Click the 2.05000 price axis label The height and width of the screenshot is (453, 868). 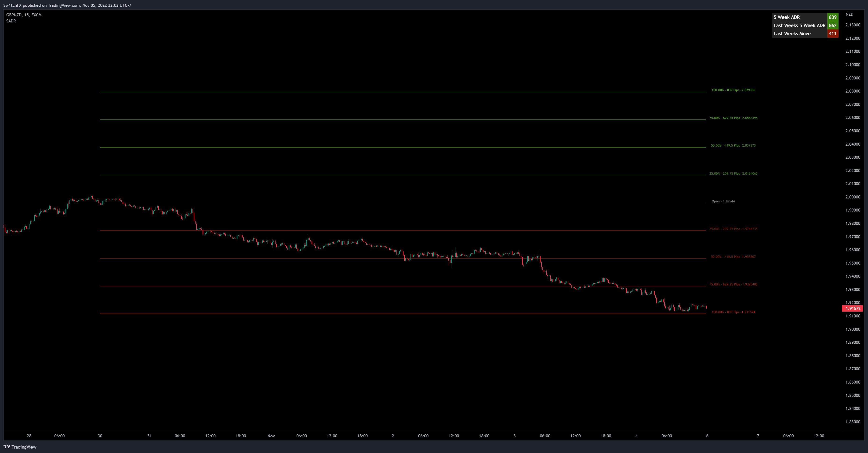click(x=853, y=131)
